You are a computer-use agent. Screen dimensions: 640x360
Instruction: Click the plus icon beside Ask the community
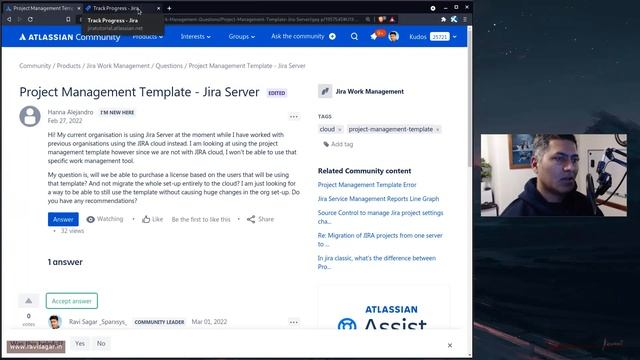coord(332,36)
